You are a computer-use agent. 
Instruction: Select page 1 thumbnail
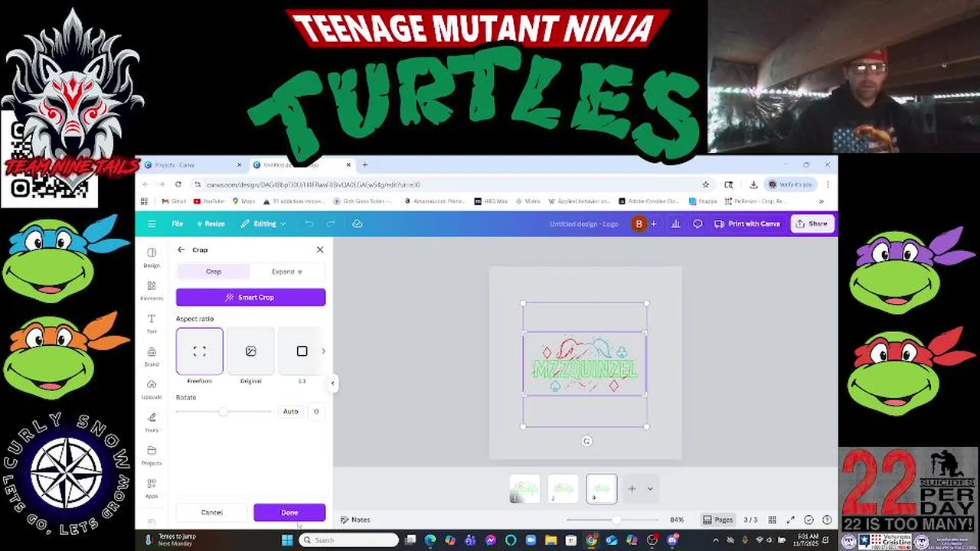[524, 489]
